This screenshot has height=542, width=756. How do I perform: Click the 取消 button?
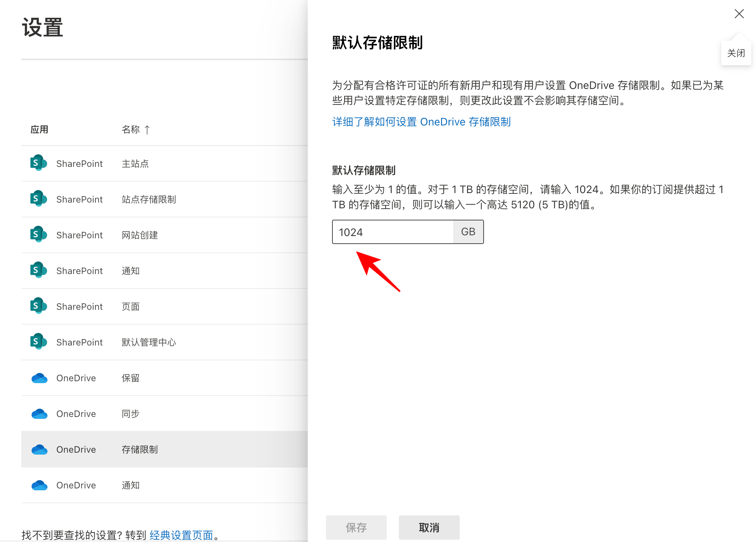[429, 527]
